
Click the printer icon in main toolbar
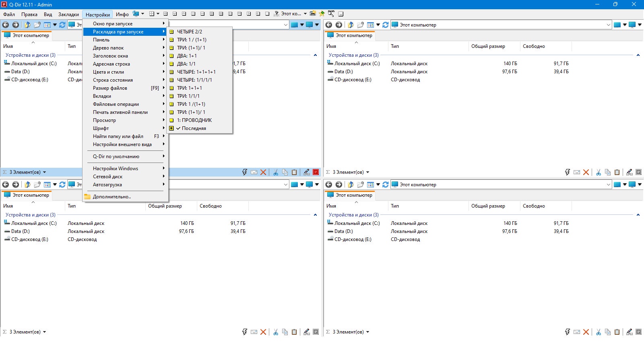pos(312,14)
